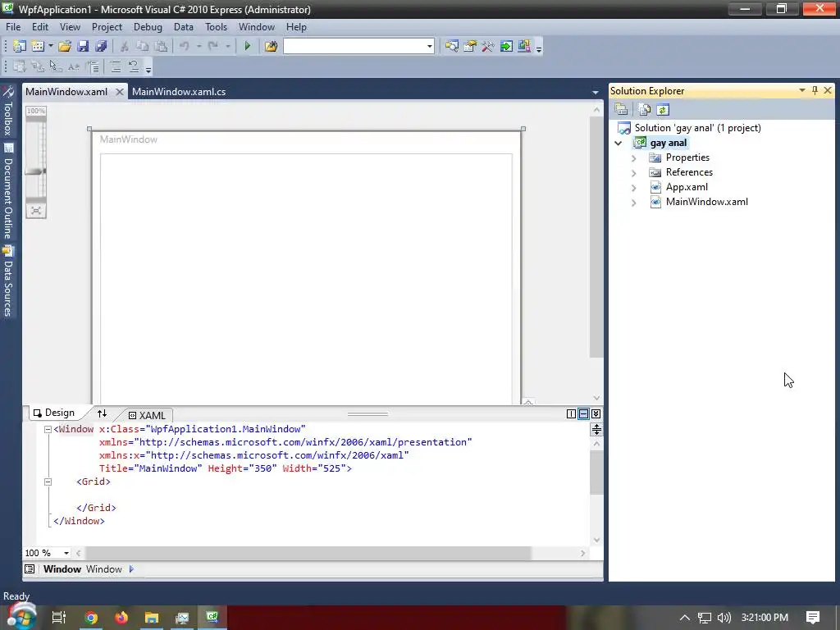
Task: Click Show All Files in Solution Explorer
Action: pyautogui.click(x=645, y=110)
